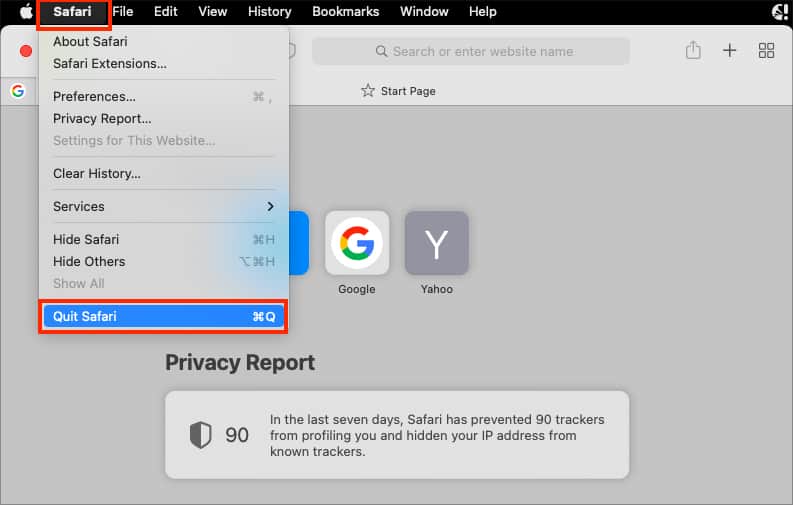The width and height of the screenshot is (793, 505).
Task: Click the menu bar status icon at far right
Action: click(x=780, y=11)
